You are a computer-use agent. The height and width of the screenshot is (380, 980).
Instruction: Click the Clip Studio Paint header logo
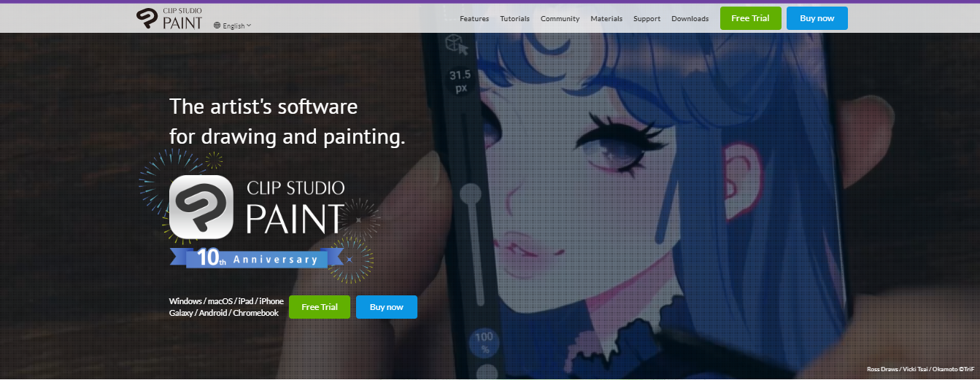tap(169, 18)
